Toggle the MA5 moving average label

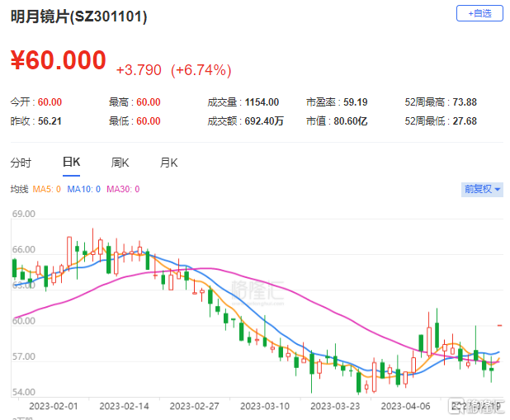(x=47, y=189)
